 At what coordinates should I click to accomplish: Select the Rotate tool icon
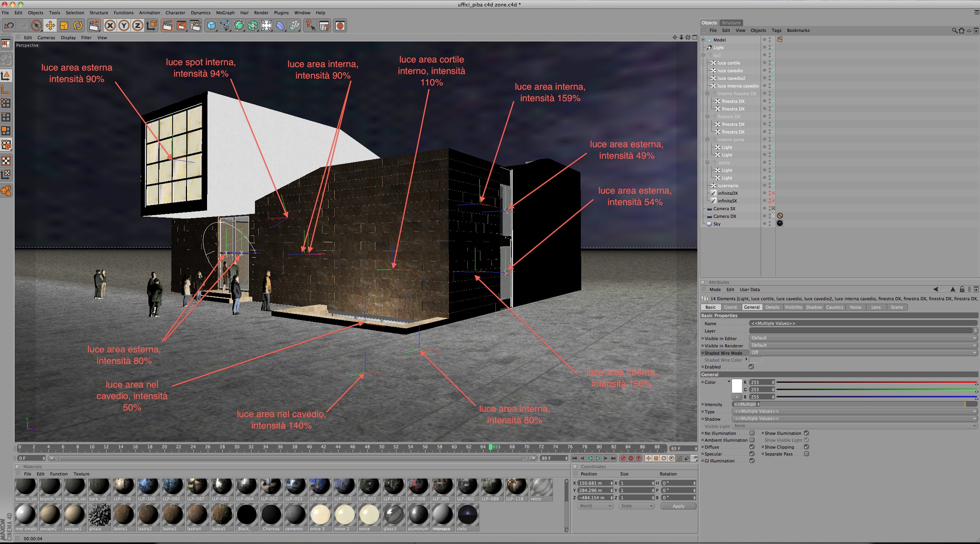tap(78, 26)
